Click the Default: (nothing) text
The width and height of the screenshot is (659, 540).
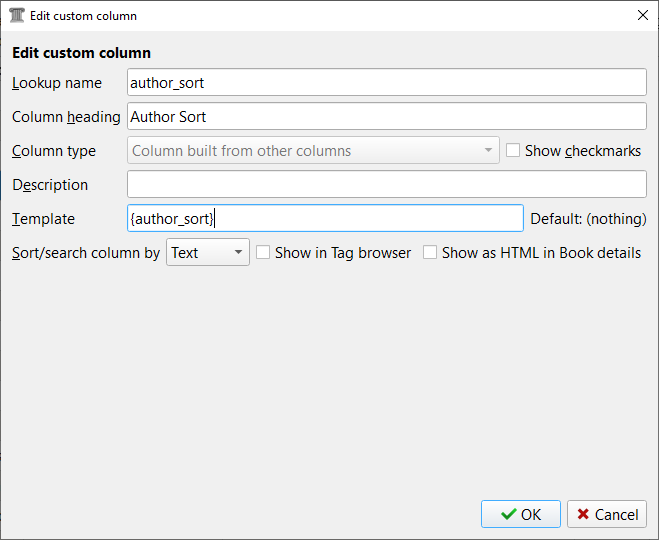pos(588,219)
